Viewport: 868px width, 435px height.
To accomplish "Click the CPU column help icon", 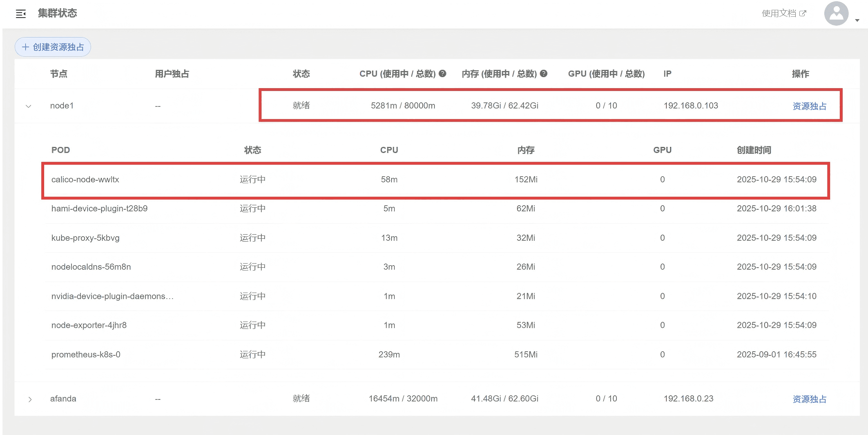I will (442, 73).
